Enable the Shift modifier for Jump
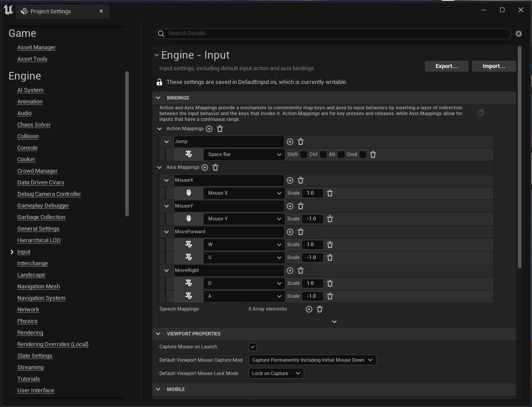This screenshot has height=407, width=532. 304,155
